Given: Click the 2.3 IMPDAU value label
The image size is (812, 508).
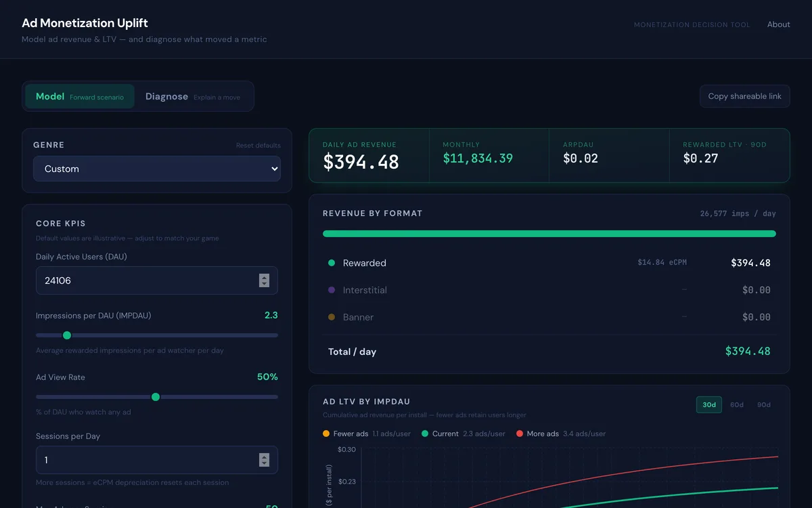Looking at the screenshot, I should click(x=271, y=315).
